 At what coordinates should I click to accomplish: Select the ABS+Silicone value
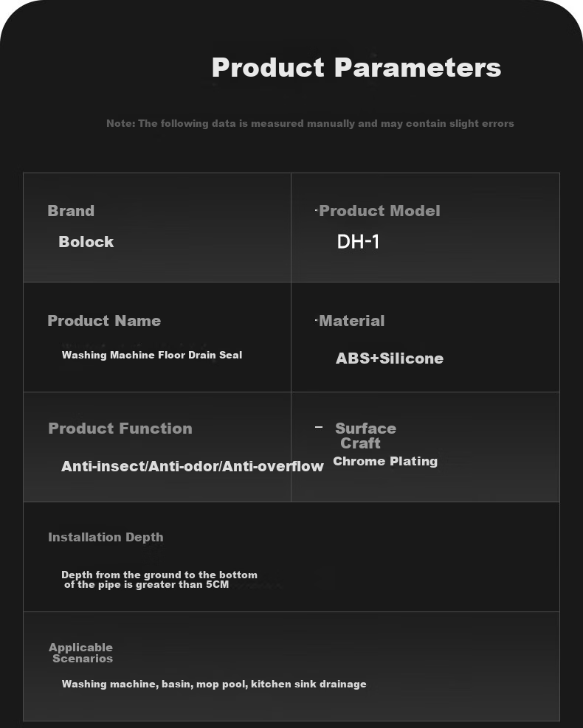pyautogui.click(x=390, y=358)
